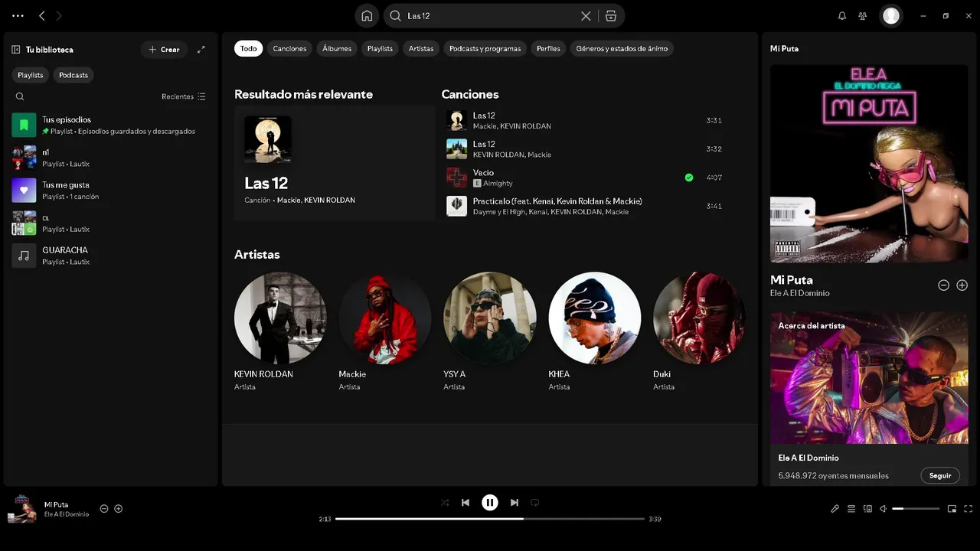Screen dimensions: 980x551
Task: Open Tus me gusta playlist
Action: [x=111, y=191]
